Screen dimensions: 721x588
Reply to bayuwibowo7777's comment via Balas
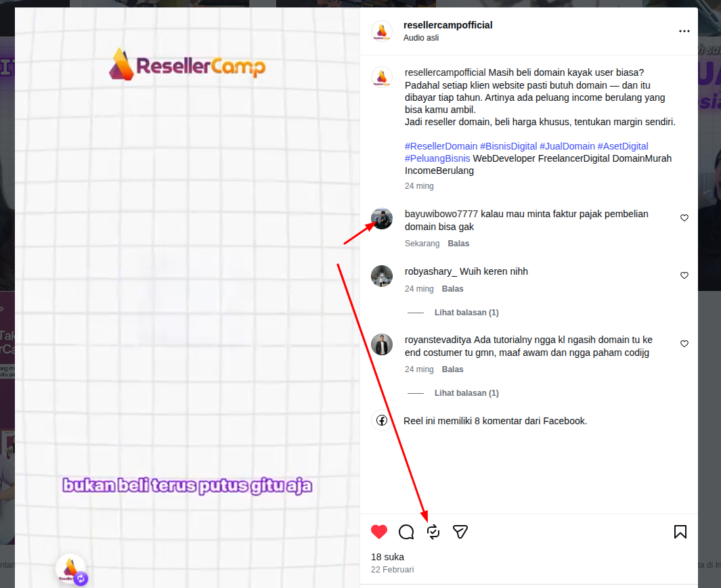click(x=458, y=243)
